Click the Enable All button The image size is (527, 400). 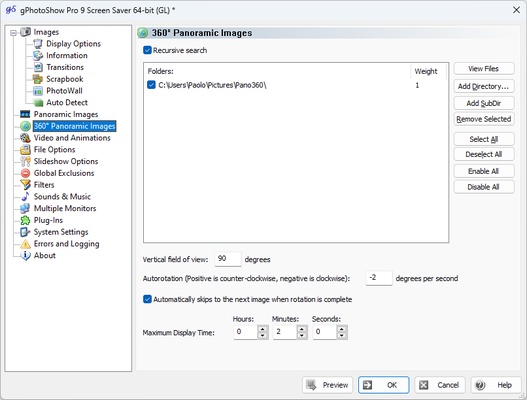click(484, 171)
